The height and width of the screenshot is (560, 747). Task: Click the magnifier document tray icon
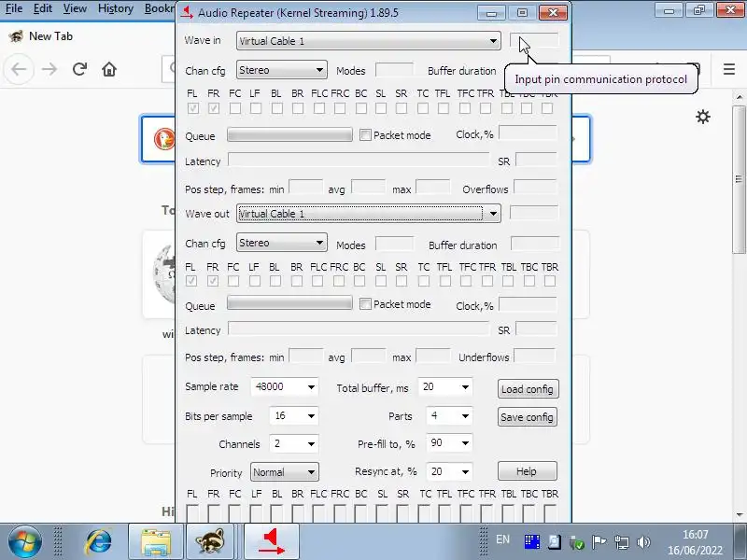point(554,542)
